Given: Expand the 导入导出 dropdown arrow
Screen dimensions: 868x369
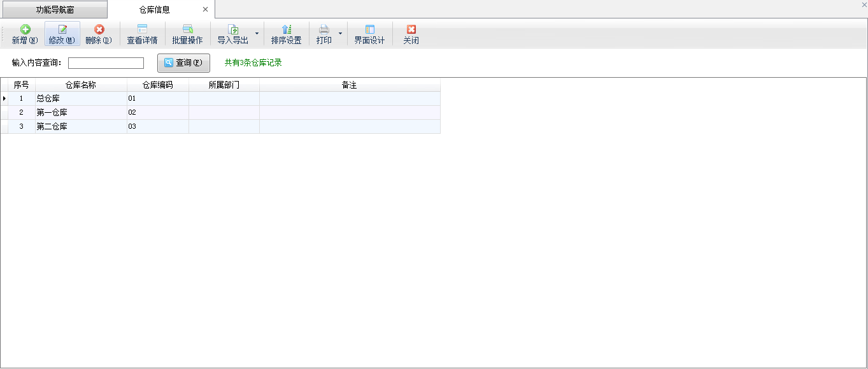Looking at the screenshot, I should [x=257, y=33].
